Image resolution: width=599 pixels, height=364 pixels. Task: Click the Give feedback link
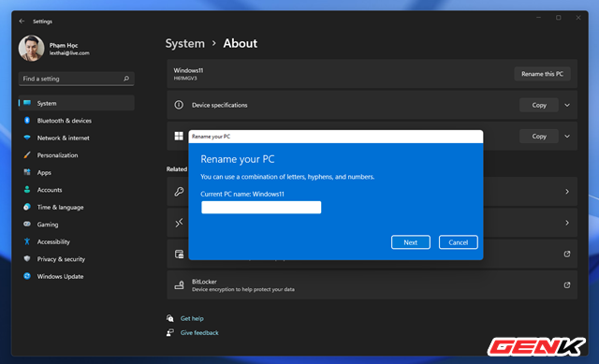(x=199, y=333)
